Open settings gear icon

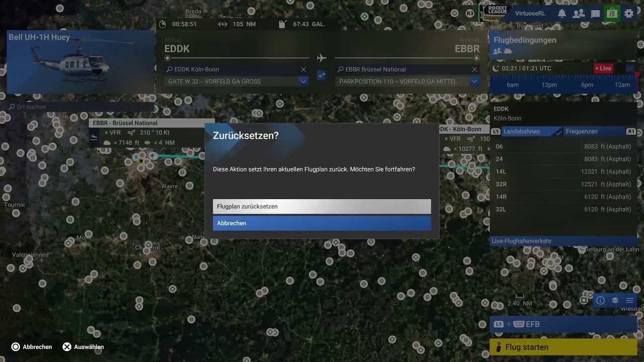[x=629, y=14]
